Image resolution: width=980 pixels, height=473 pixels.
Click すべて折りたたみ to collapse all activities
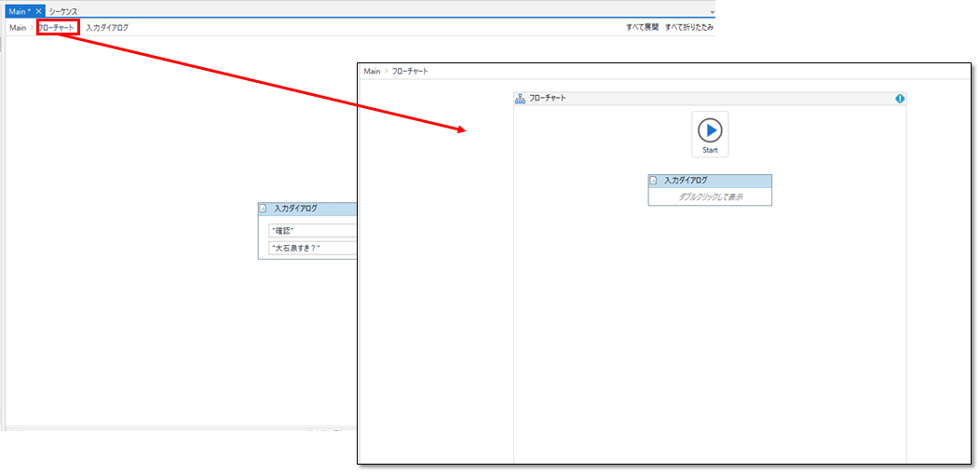(x=689, y=28)
